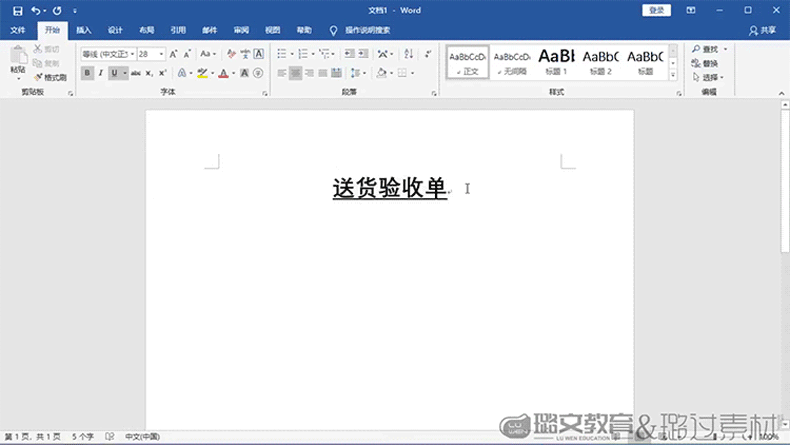Collapse the ribbon with the arrow

[781, 93]
